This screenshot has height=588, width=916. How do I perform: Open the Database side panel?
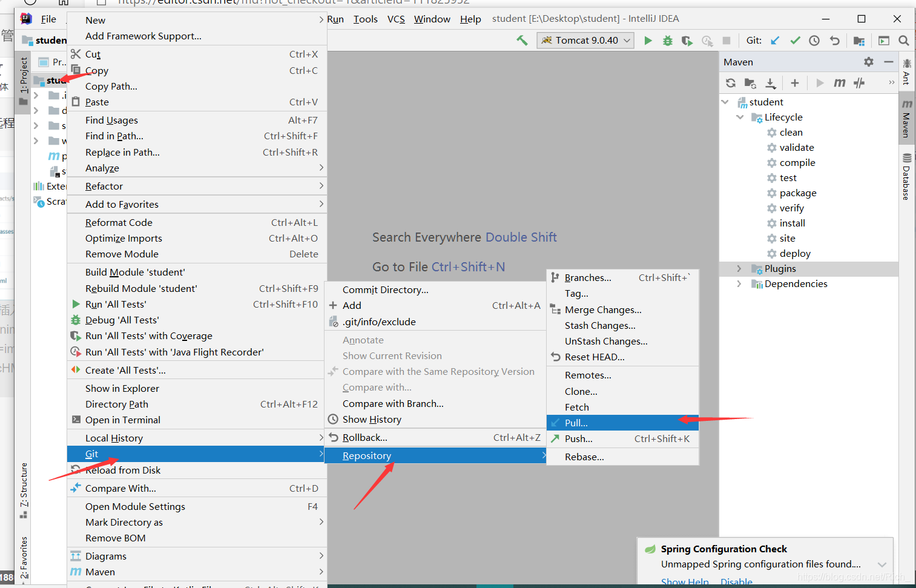pos(906,176)
